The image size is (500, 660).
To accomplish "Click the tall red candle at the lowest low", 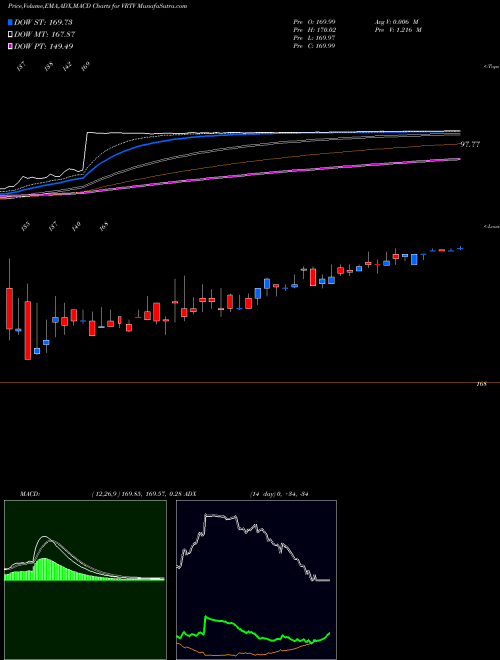I will click(28, 330).
